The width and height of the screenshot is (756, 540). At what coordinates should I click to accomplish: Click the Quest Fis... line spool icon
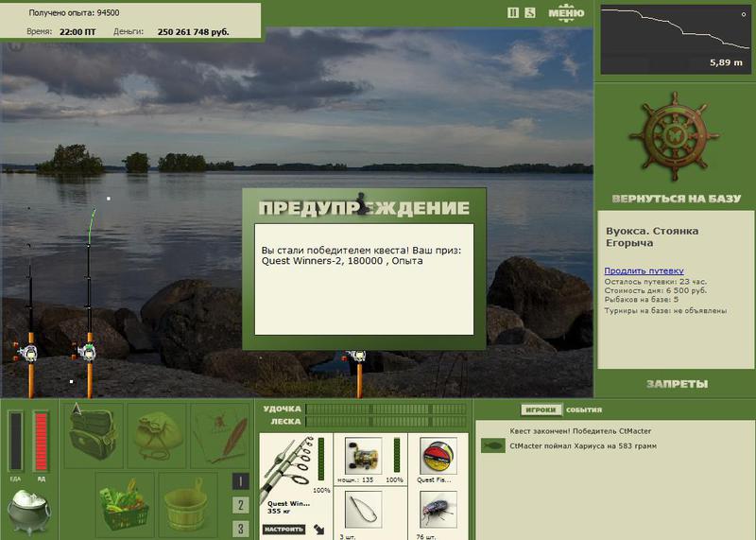click(x=438, y=456)
